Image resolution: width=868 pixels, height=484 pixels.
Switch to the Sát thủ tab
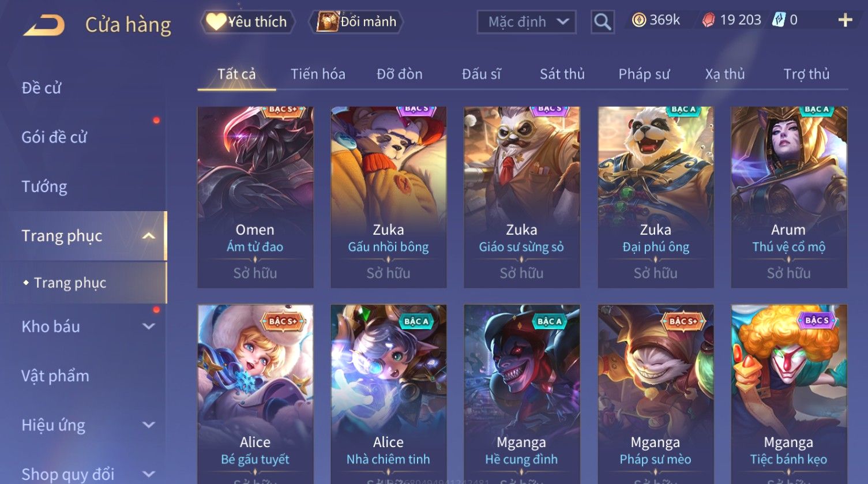click(x=562, y=74)
